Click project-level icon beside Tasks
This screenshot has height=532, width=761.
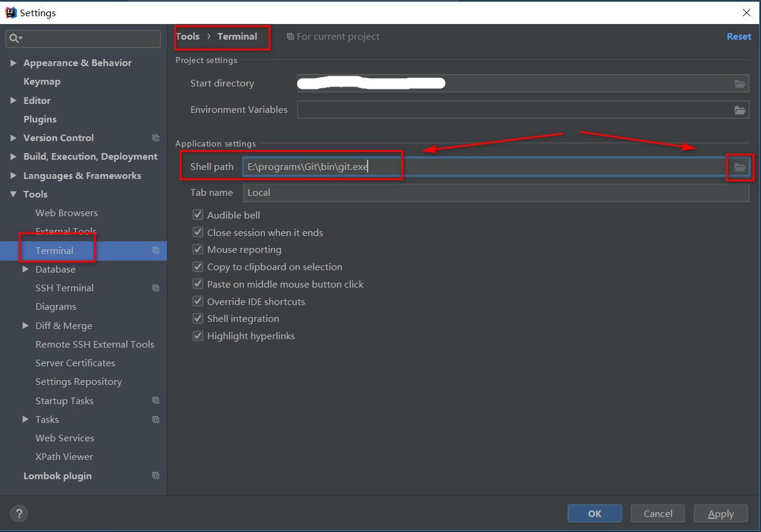(156, 419)
